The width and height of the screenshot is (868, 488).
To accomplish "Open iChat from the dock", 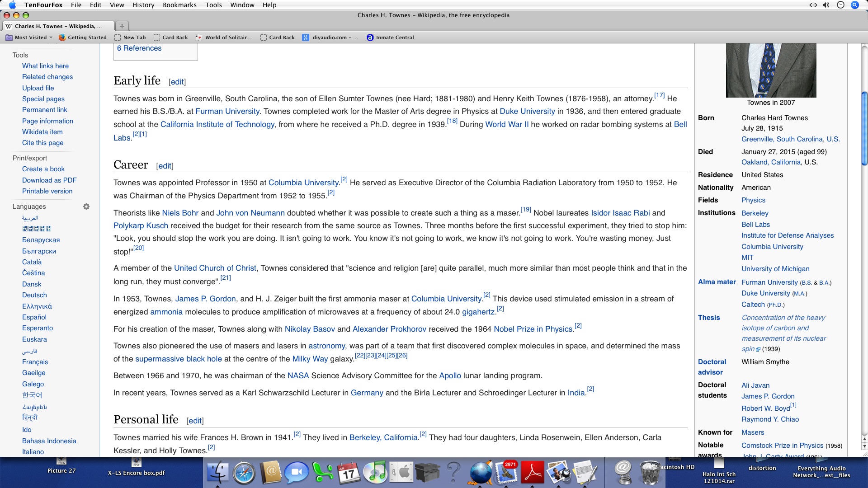I will (x=297, y=473).
